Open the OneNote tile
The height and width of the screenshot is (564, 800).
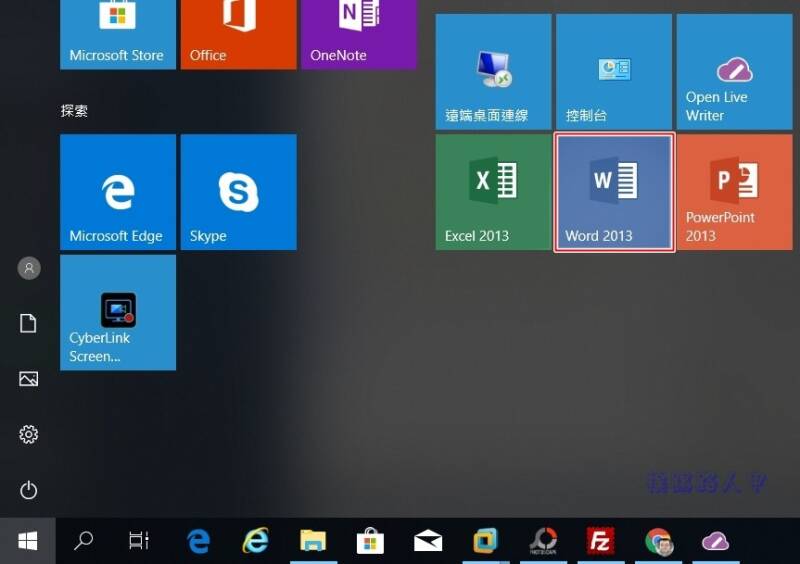click(x=359, y=34)
